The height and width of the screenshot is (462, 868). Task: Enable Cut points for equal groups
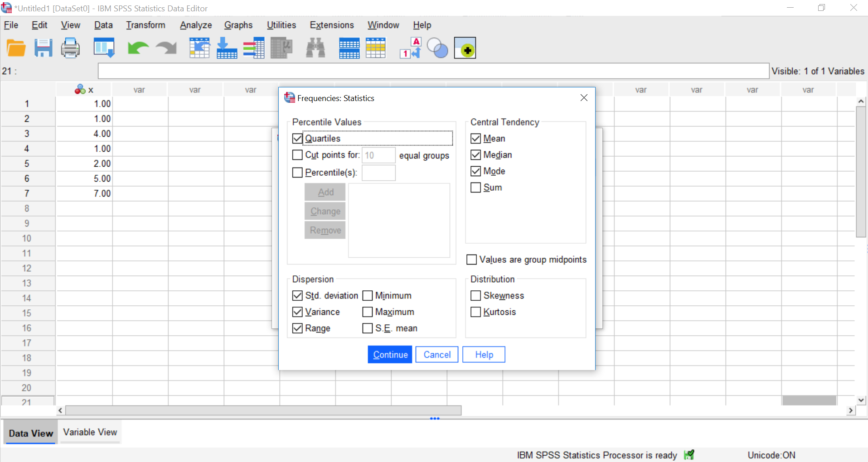[x=297, y=155]
